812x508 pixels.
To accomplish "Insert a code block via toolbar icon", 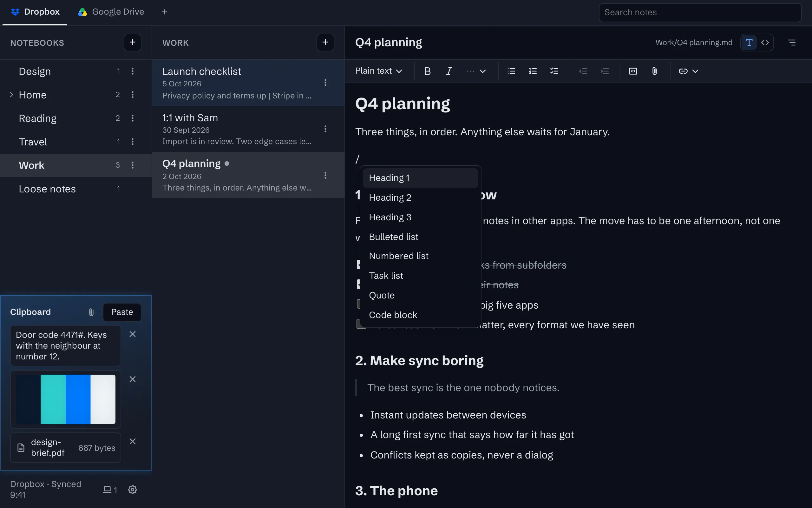I will tap(633, 71).
